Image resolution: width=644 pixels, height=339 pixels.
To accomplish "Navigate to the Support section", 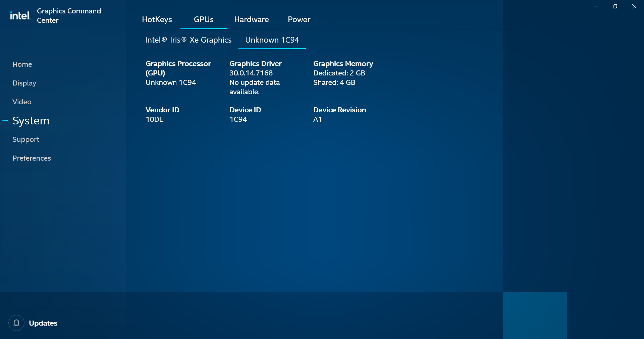I will click(26, 139).
